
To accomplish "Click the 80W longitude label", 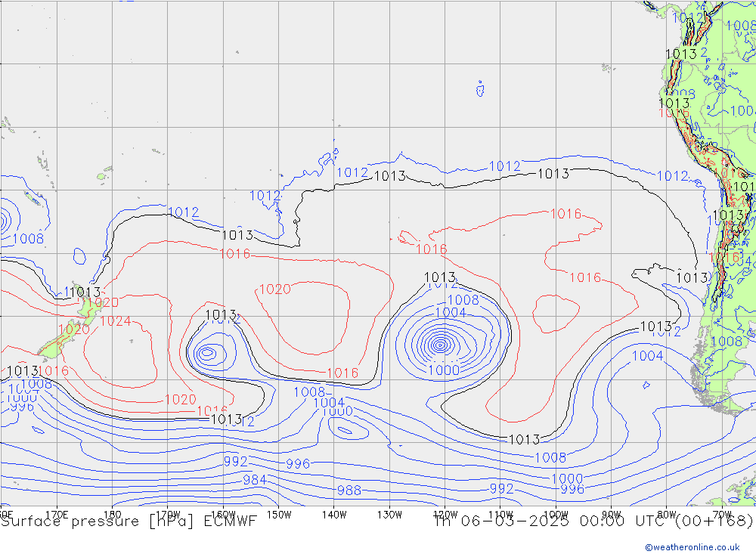I will (x=667, y=515).
